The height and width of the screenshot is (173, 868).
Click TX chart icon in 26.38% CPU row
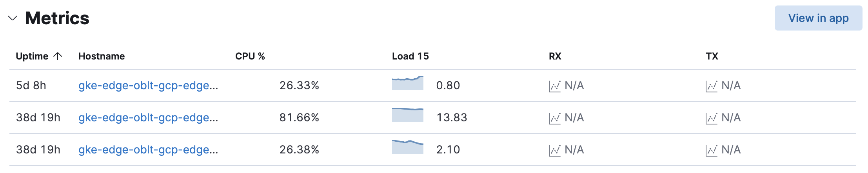[711, 150]
